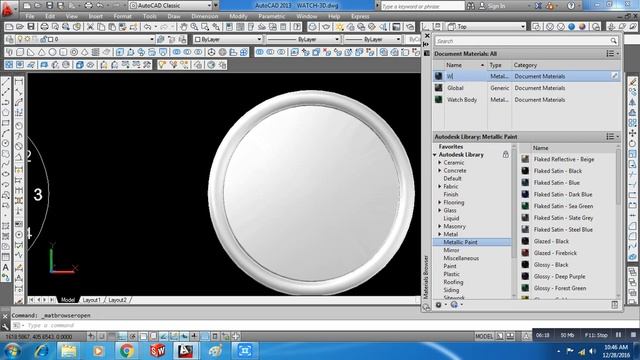Click Glazed - Firebrick material swatch
Image resolution: width=640 pixels, height=360 pixels.
point(525,253)
